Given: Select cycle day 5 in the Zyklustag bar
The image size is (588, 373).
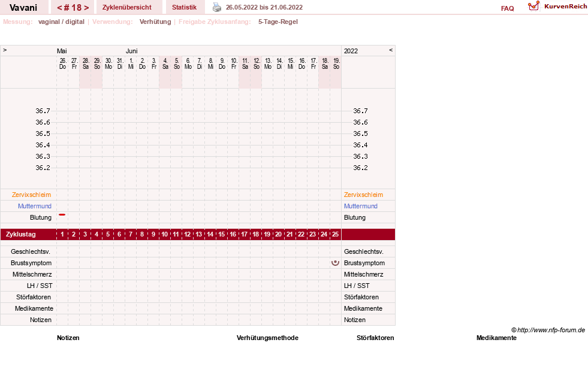Looking at the screenshot, I should [x=108, y=235].
